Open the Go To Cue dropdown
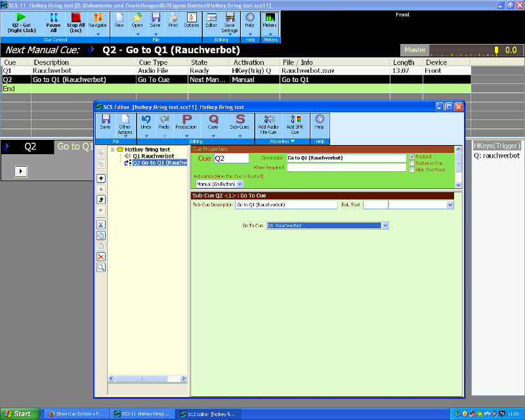This screenshot has width=525, height=420. [x=385, y=226]
